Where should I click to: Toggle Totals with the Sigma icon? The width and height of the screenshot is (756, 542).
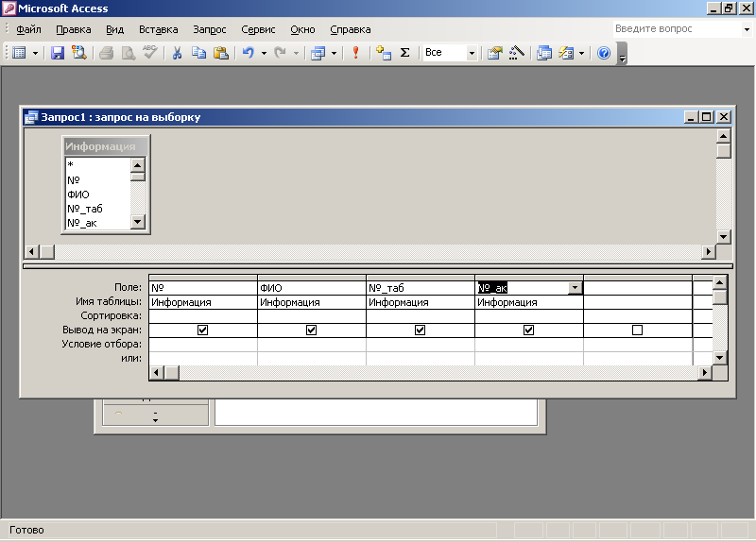point(405,53)
